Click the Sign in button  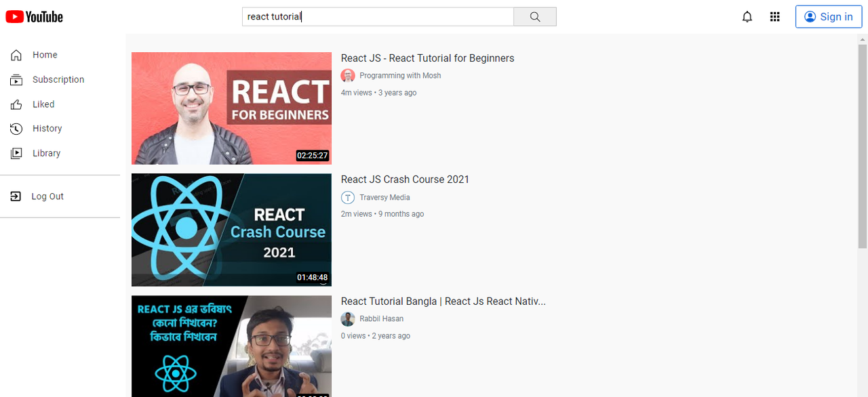coord(829,17)
